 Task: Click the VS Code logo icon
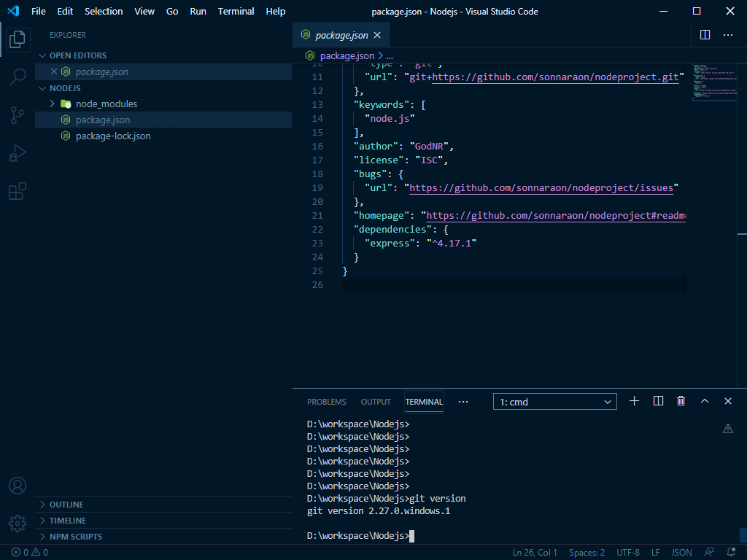(13, 11)
